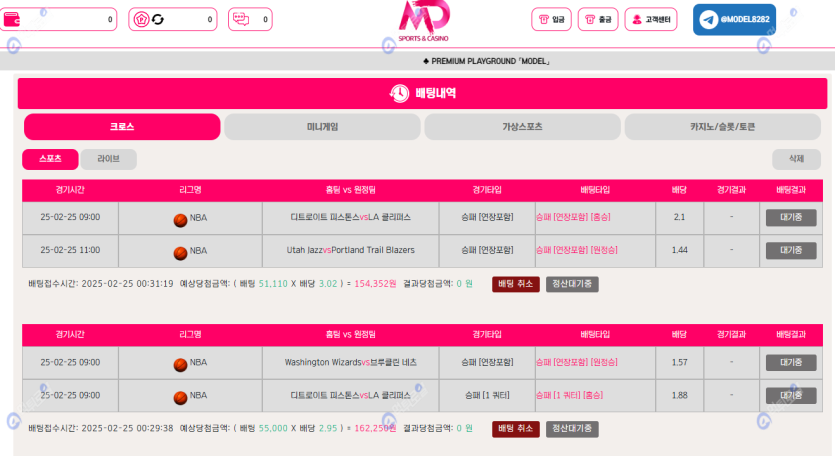Open the 출금 withdrawal button

[598, 19]
